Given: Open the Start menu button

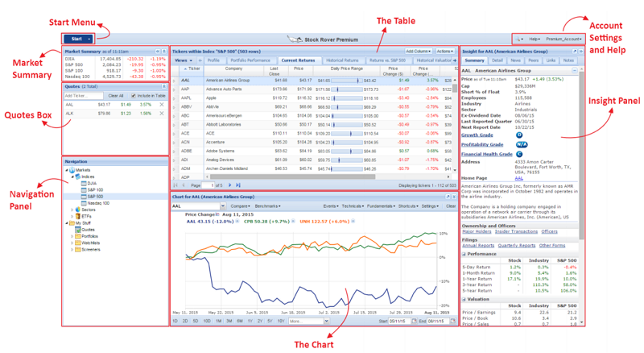Looking at the screenshot, I should 78,39.
